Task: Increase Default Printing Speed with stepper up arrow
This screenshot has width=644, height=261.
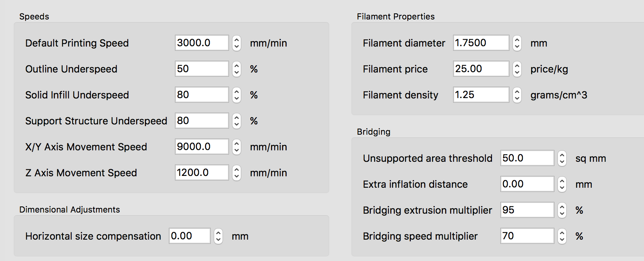Action: 237,39
